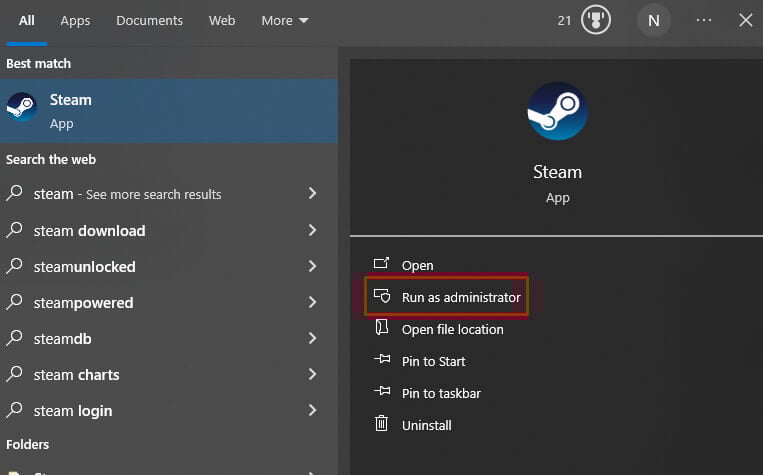The width and height of the screenshot is (763, 475).
Task: Click the Steam title in details pane
Action: click(558, 172)
